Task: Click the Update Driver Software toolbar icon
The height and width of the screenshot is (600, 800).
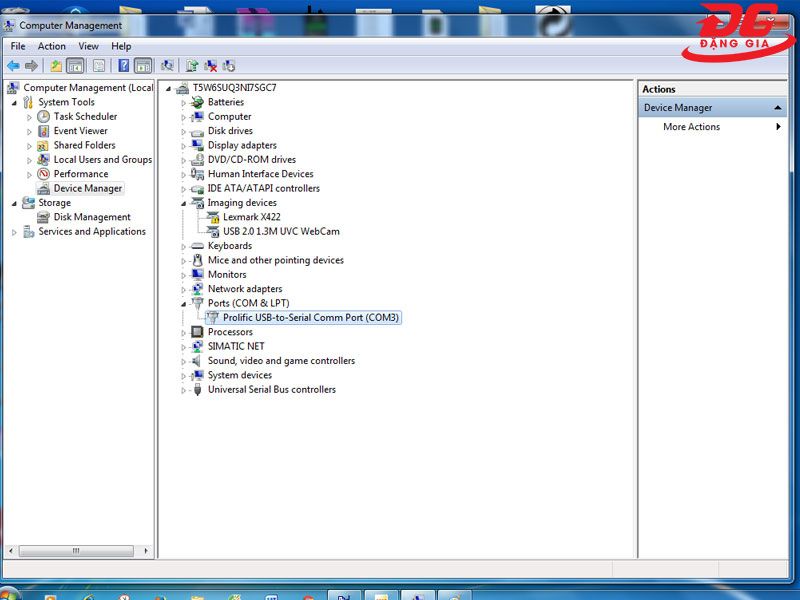Action: 192,66
